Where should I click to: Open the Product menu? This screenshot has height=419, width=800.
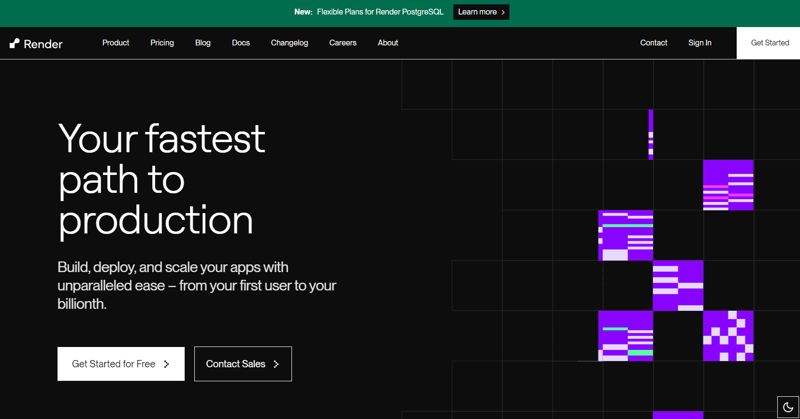(115, 43)
